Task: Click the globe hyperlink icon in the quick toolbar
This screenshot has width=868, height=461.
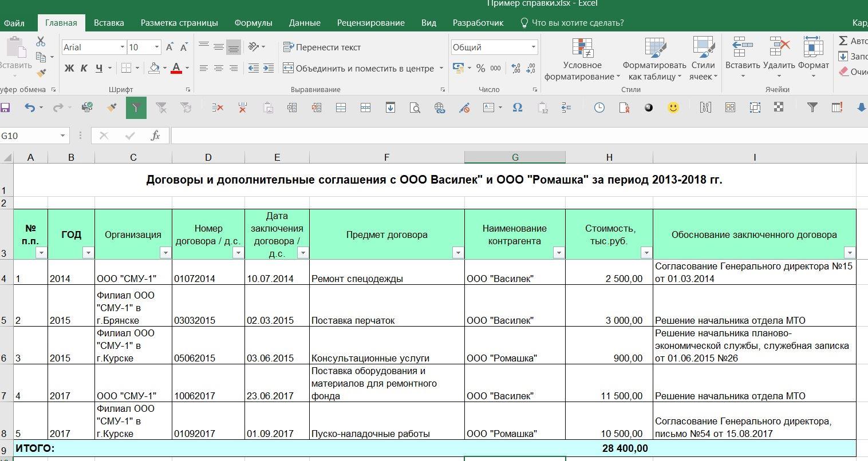Action: (439, 107)
